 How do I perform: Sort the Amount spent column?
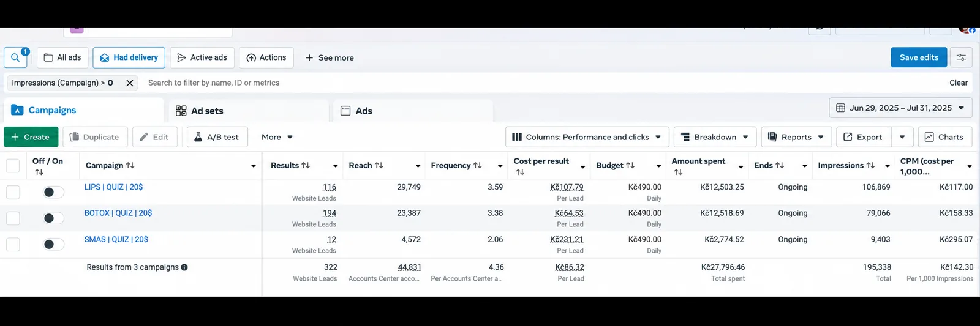click(x=678, y=172)
